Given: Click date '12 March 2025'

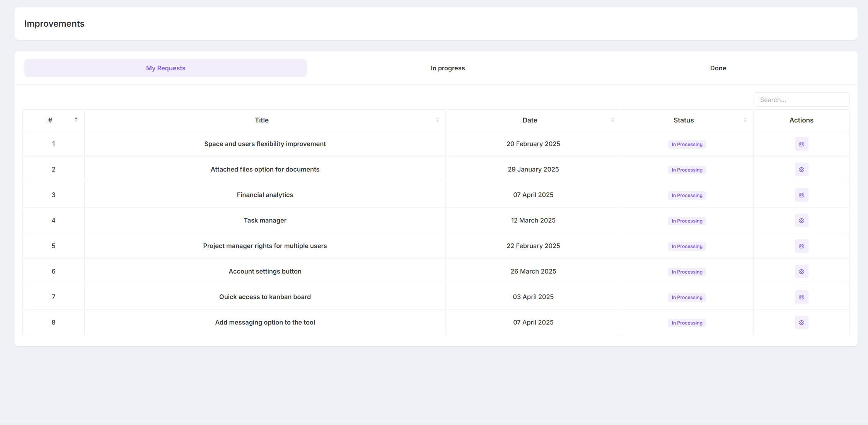Looking at the screenshot, I should (533, 220).
